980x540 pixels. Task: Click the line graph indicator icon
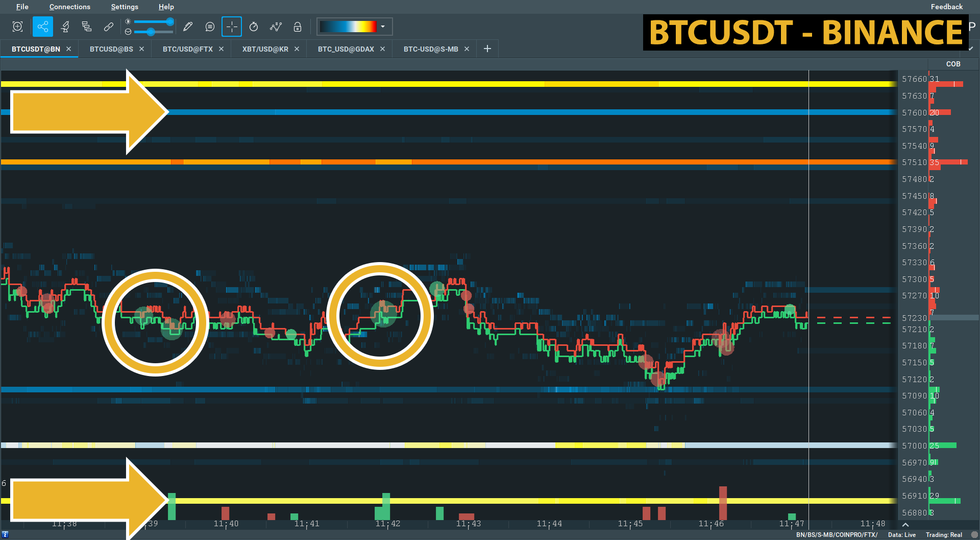[x=276, y=27]
